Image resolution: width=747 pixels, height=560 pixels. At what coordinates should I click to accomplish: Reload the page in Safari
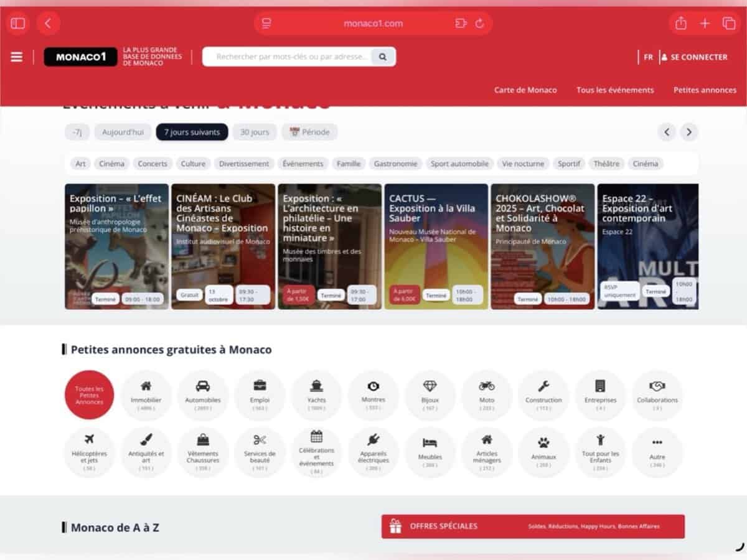point(479,24)
